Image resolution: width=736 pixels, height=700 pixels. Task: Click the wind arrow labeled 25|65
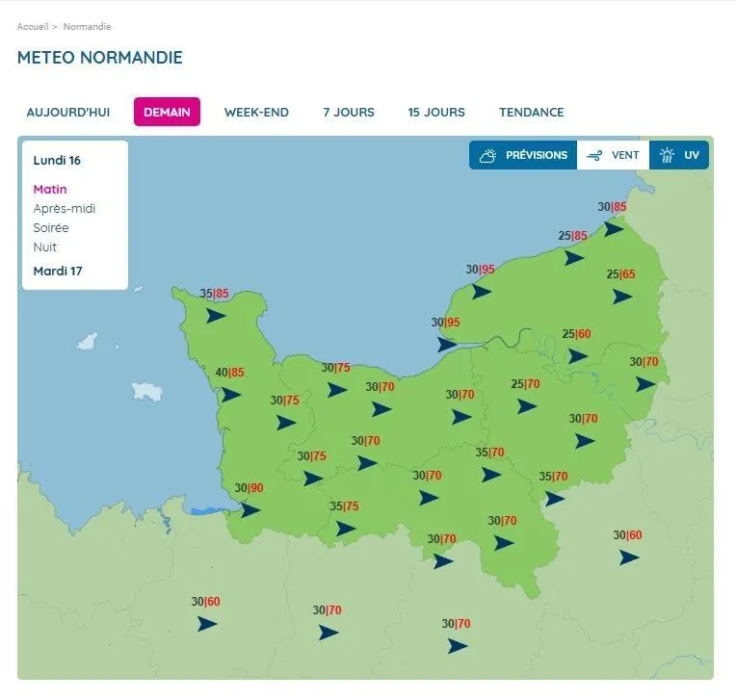[622, 297]
